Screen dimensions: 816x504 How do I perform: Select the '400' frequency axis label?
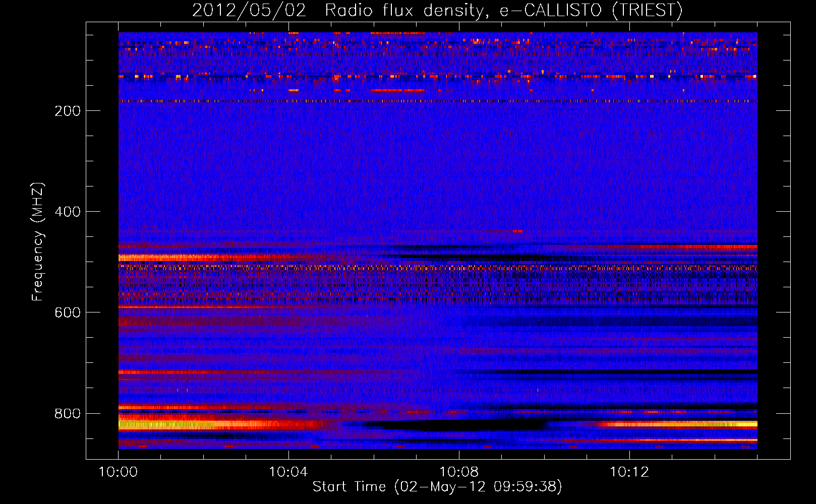[x=68, y=212]
